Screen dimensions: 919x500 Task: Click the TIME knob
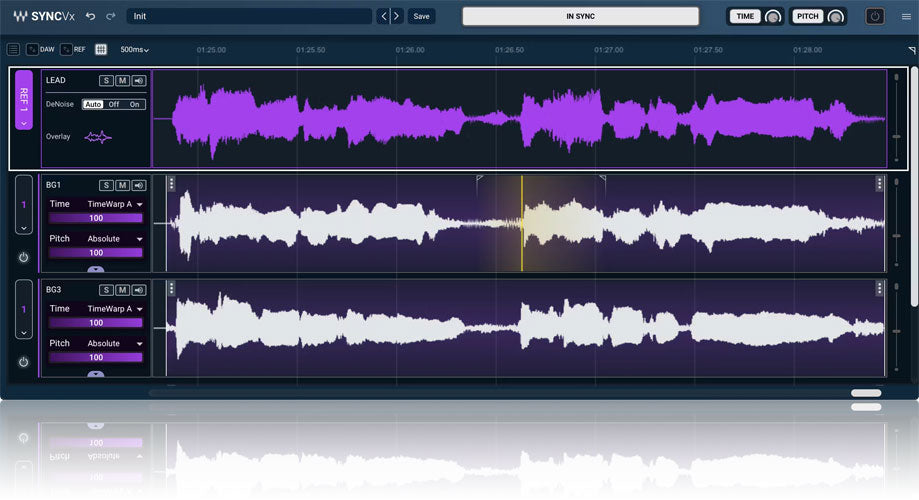click(x=773, y=17)
